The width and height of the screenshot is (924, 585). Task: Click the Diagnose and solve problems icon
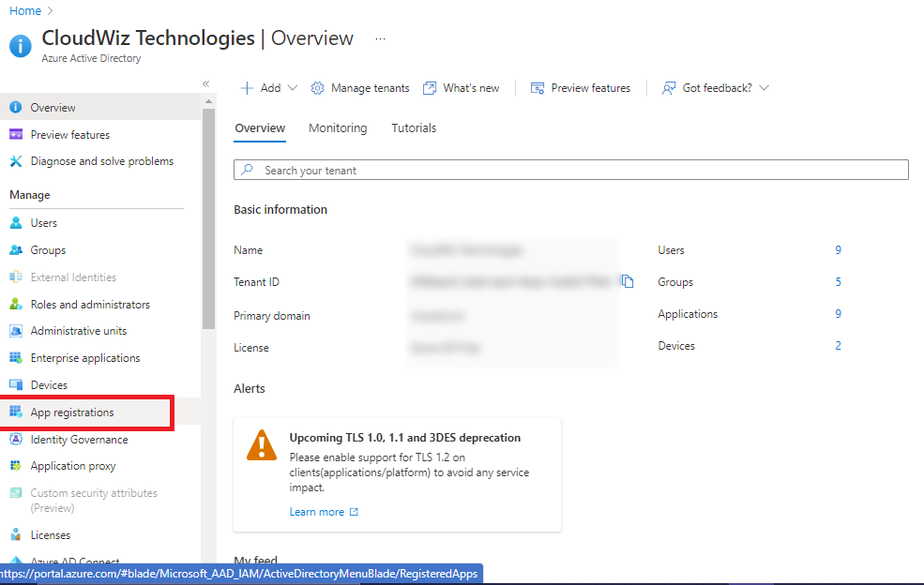(x=15, y=161)
